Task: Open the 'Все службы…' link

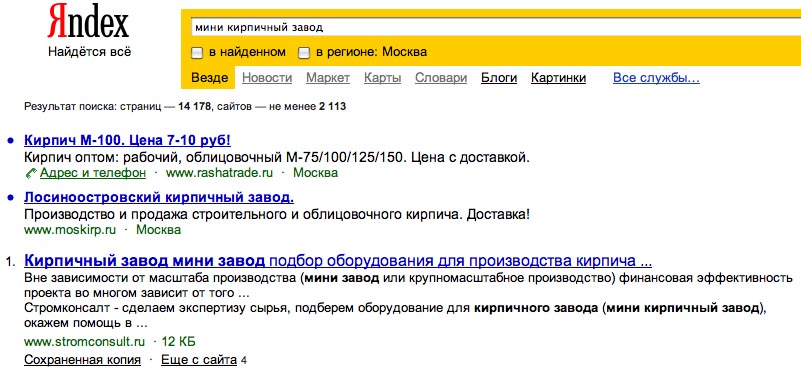Action: [656, 78]
